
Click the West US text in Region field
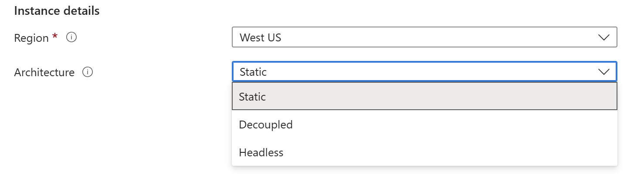[261, 38]
